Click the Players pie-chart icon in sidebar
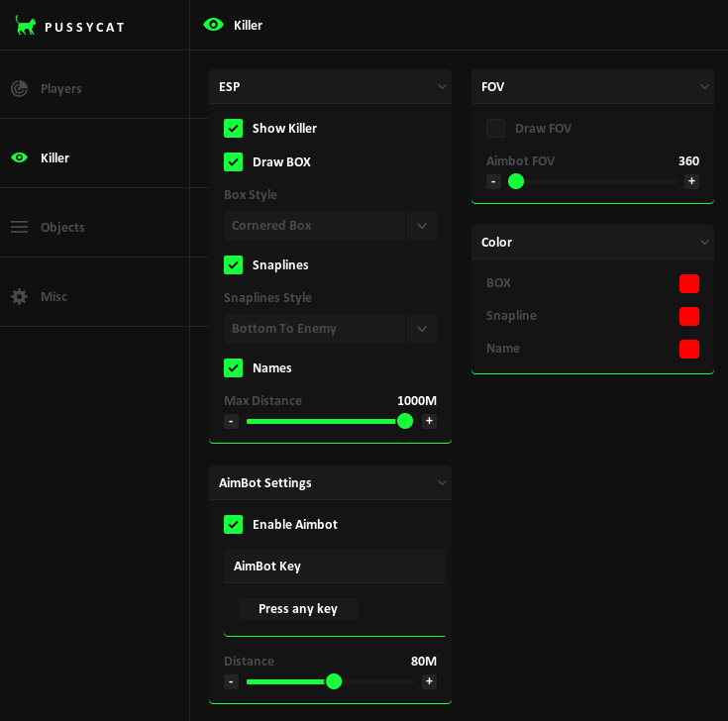The height and width of the screenshot is (721, 728). coord(19,89)
